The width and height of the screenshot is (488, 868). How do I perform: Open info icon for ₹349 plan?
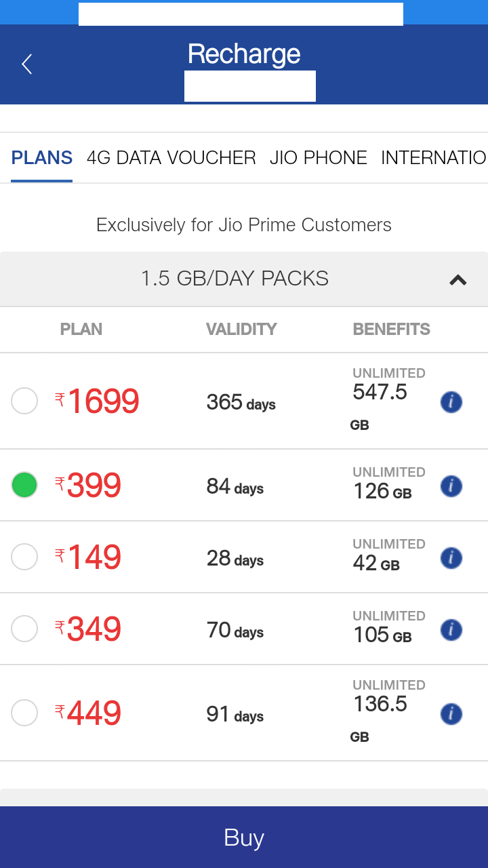(451, 630)
